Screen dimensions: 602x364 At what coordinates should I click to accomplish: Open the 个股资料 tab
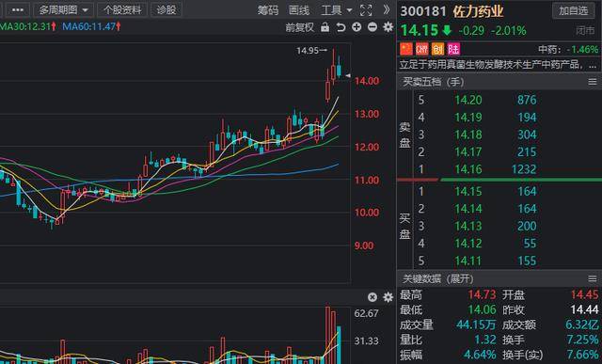[122, 10]
